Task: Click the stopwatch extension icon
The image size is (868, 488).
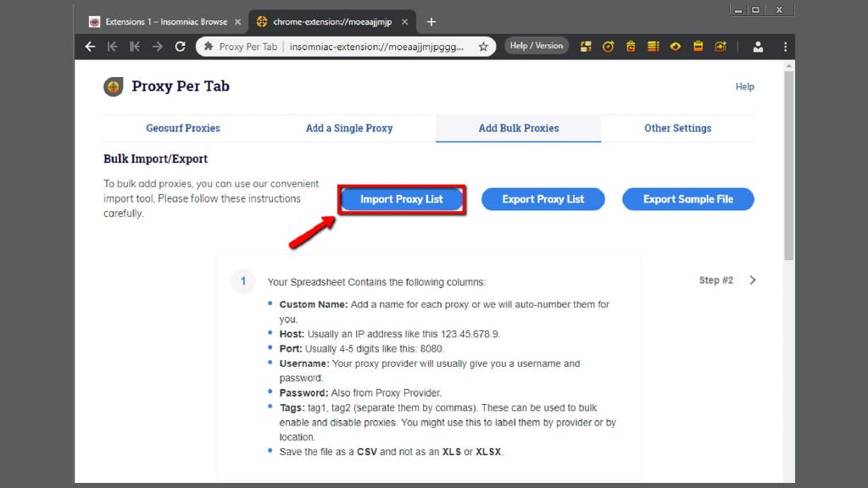Action: coord(608,47)
